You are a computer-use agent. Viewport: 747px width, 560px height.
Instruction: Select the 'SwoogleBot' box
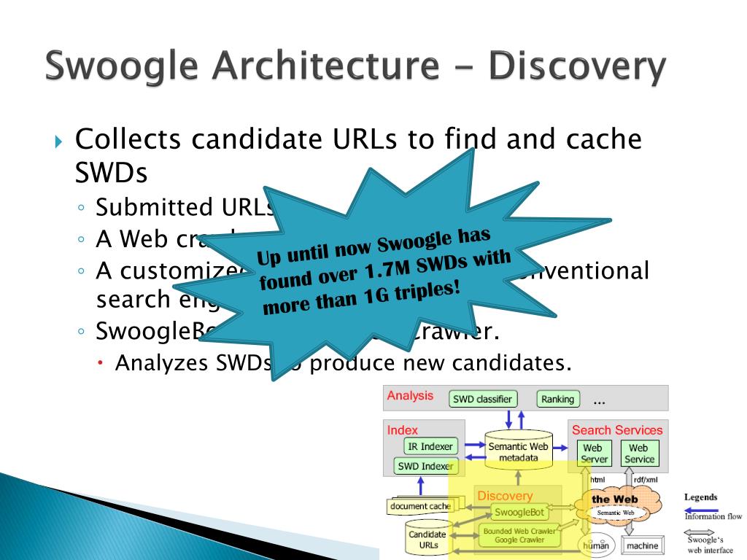click(519, 513)
